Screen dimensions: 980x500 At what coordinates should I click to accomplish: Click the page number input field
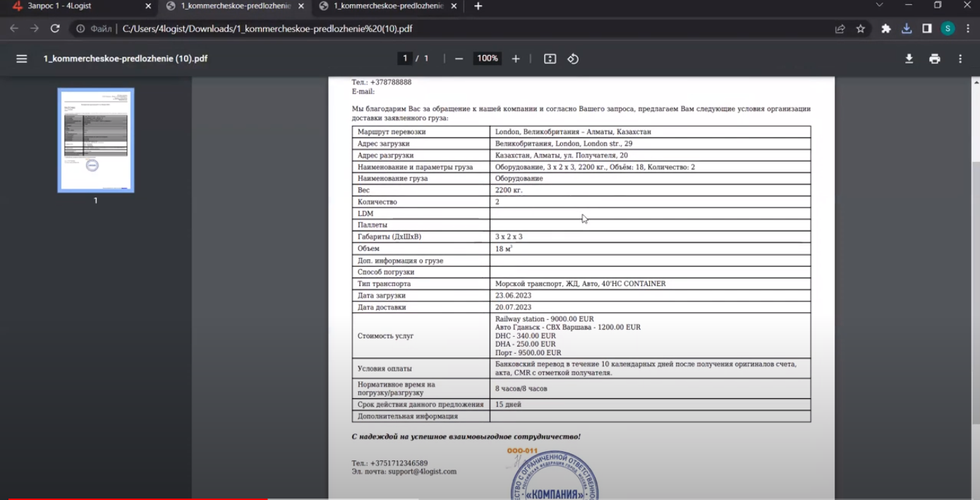[x=404, y=59]
